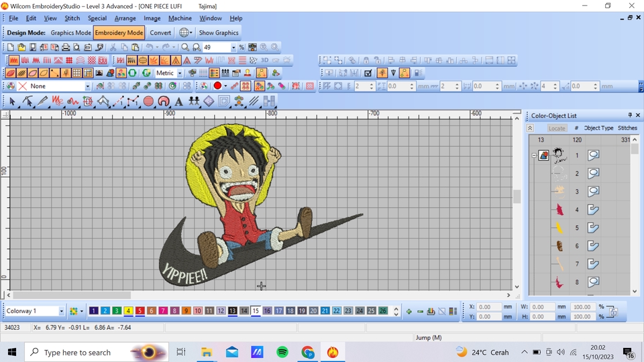Screen dimensions: 644x362
Task: Open the Stitch menu
Action: click(x=72, y=18)
